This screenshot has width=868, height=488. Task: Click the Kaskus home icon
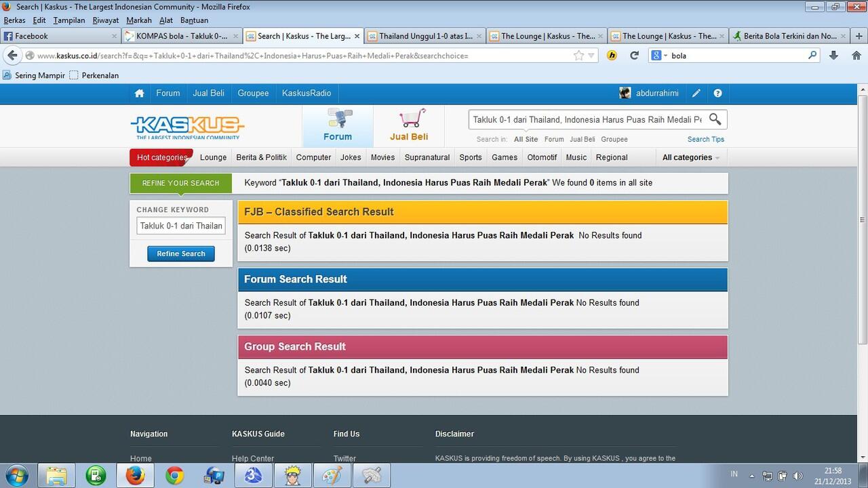click(139, 94)
